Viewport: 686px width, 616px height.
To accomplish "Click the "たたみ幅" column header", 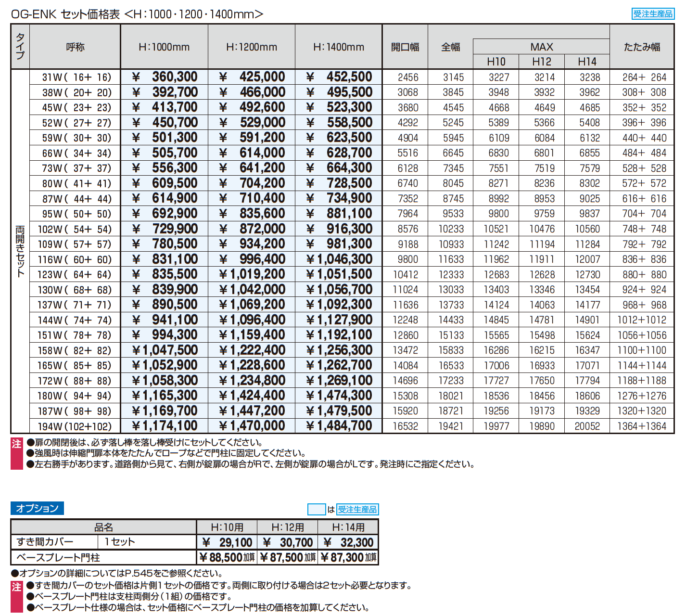I will coord(642,47).
